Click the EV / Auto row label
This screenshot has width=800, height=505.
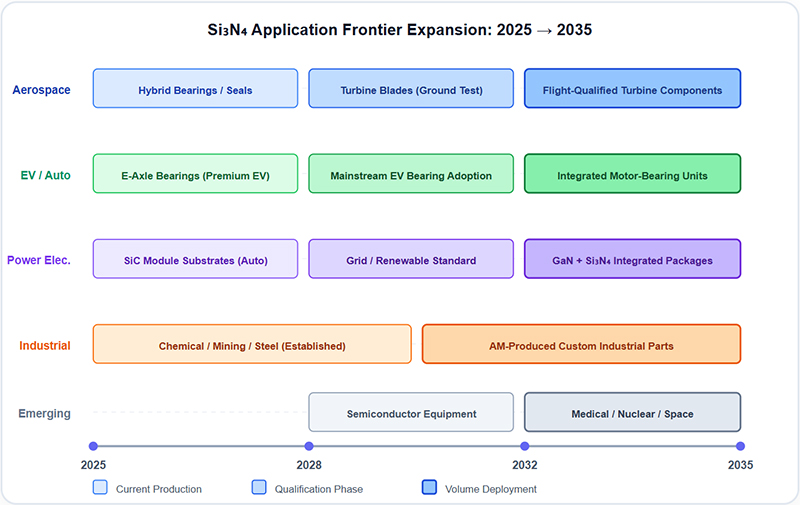[x=45, y=175]
